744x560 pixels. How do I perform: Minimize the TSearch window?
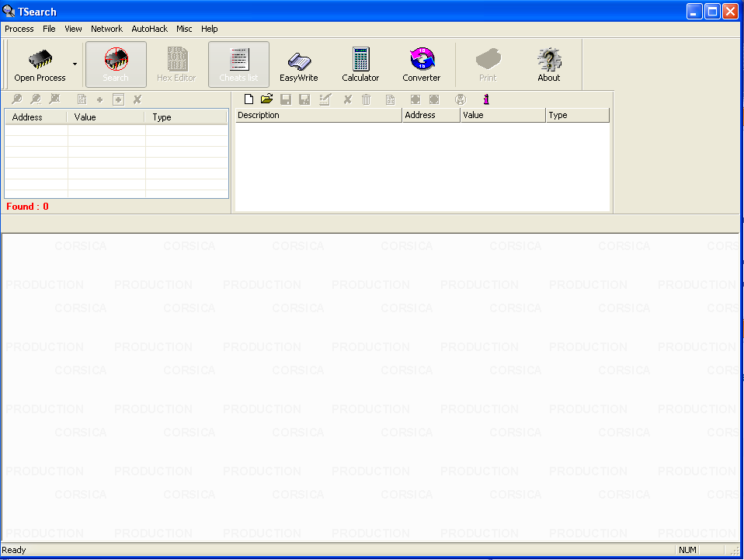coord(694,12)
